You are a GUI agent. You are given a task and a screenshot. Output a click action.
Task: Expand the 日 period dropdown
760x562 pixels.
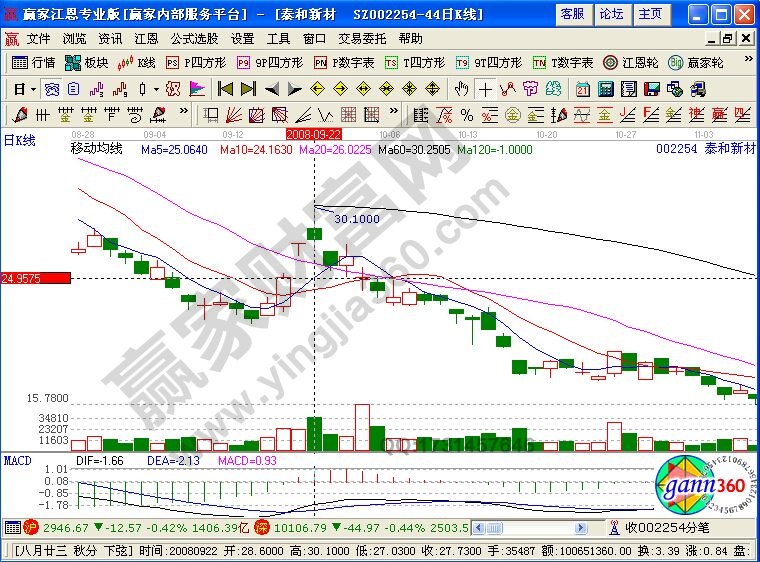[x=33, y=88]
